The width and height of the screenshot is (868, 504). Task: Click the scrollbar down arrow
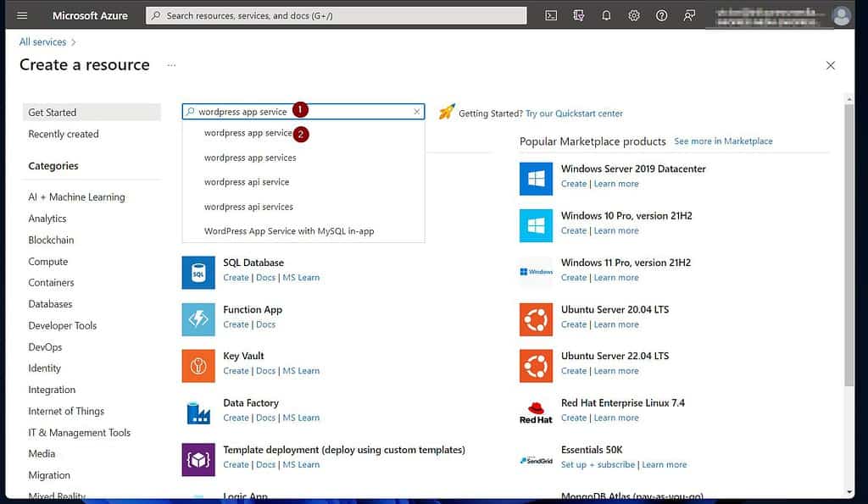tap(849, 492)
